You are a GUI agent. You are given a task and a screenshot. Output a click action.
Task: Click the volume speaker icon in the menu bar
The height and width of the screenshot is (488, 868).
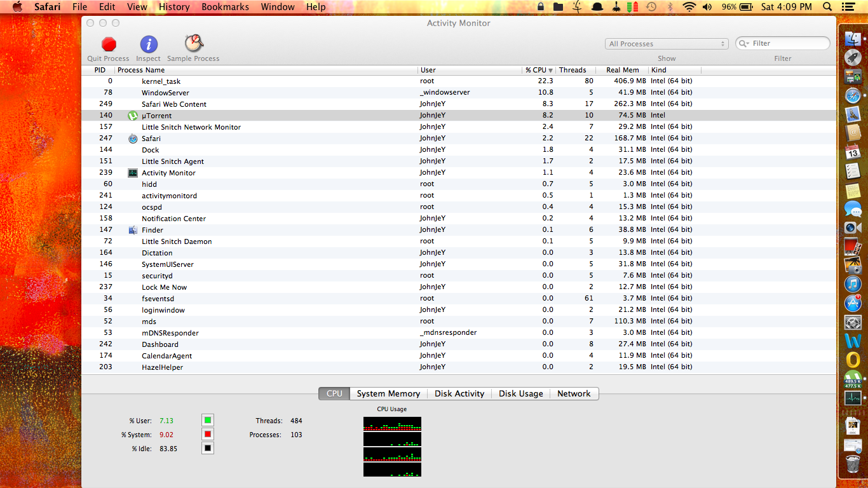click(x=707, y=7)
